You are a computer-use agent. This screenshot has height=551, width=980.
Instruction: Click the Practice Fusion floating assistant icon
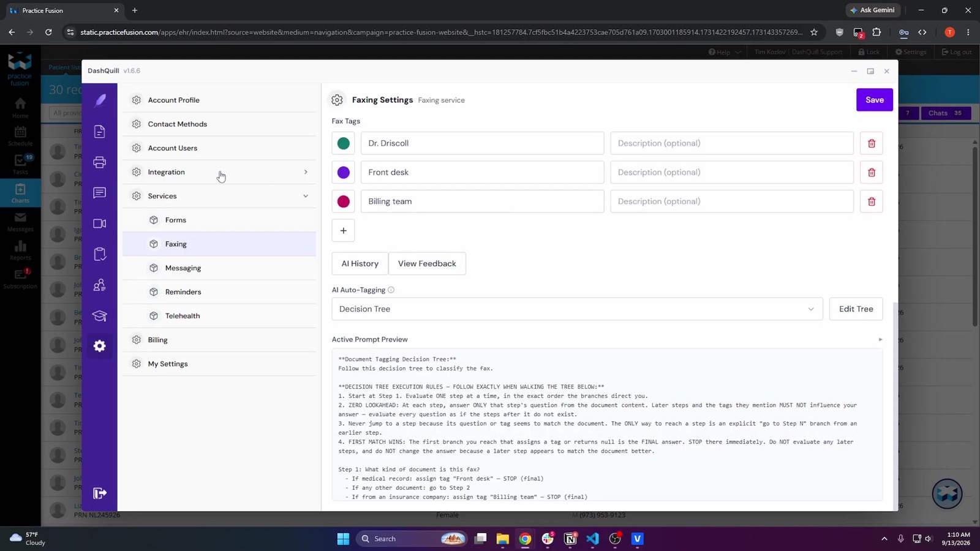(x=947, y=493)
